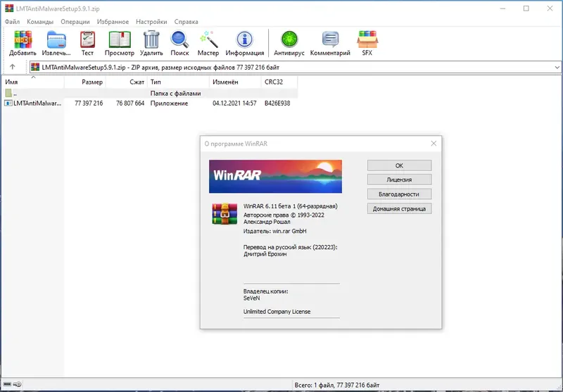Go up one level using arrow

tap(13, 67)
